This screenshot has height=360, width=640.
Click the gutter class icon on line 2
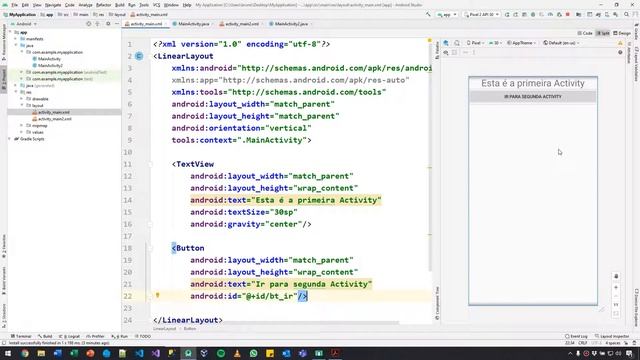pos(139,56)
